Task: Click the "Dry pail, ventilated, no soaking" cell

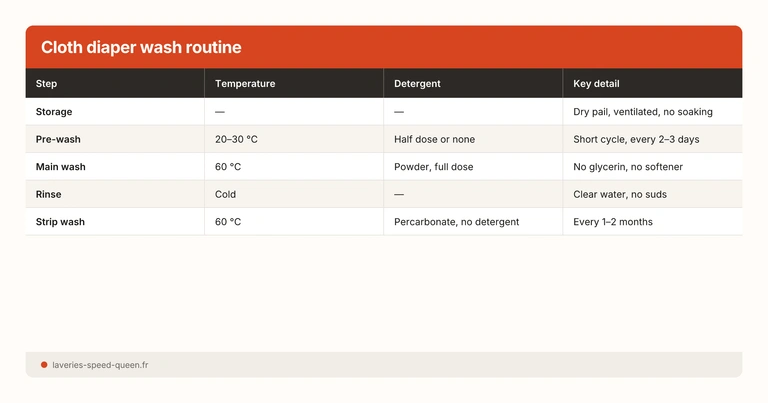Action: 643,112
